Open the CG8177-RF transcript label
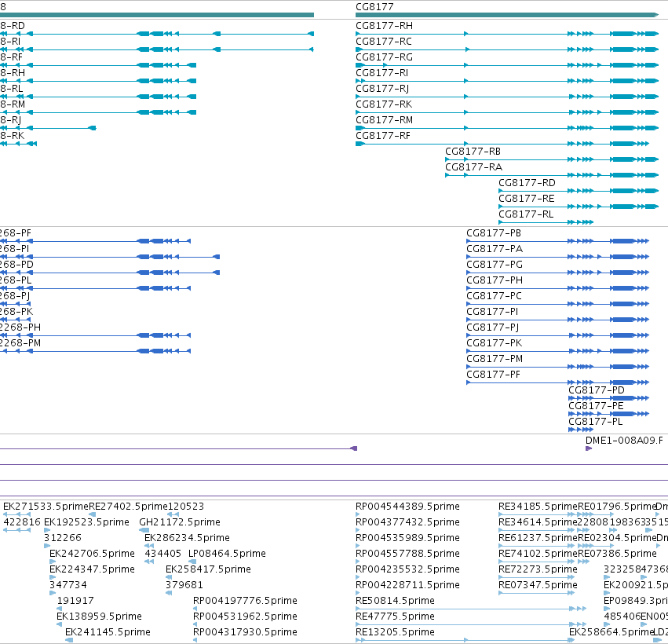This screenshot has height=644, width=668. point(383,137)
